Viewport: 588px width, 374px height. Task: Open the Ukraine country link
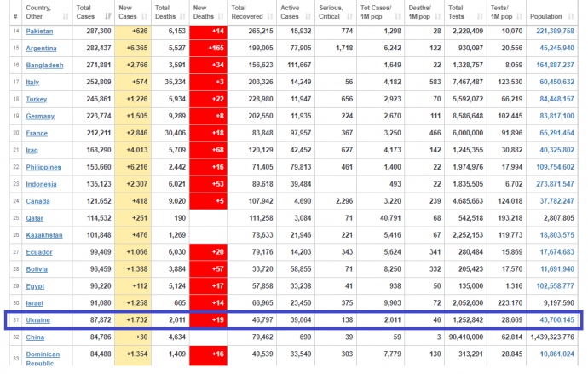[37, 319]
